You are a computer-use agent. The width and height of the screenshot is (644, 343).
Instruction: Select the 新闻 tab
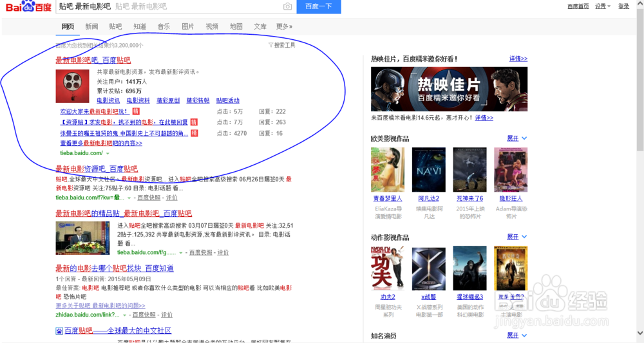click(x=91, y=26)
